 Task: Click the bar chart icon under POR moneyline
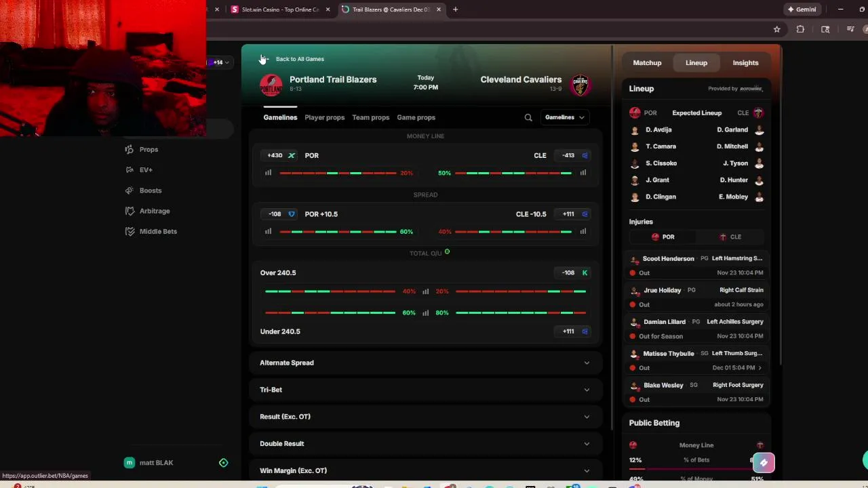tap(269, 173)
